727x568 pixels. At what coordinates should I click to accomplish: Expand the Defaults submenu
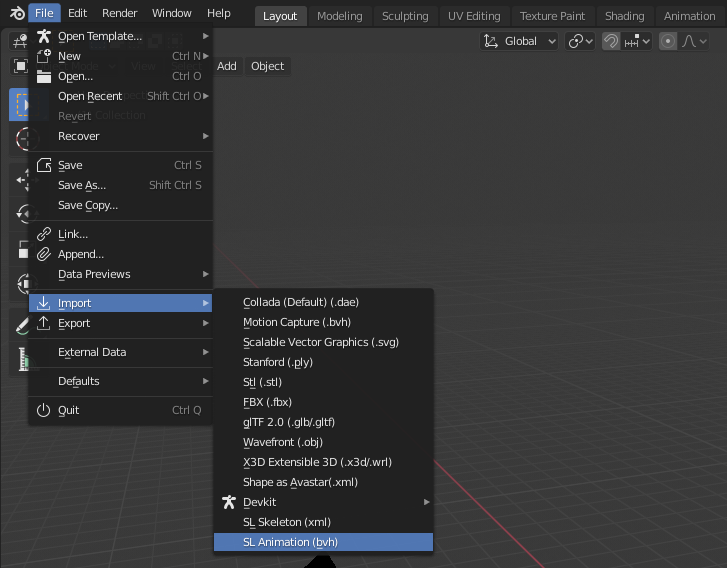point(121,381)
